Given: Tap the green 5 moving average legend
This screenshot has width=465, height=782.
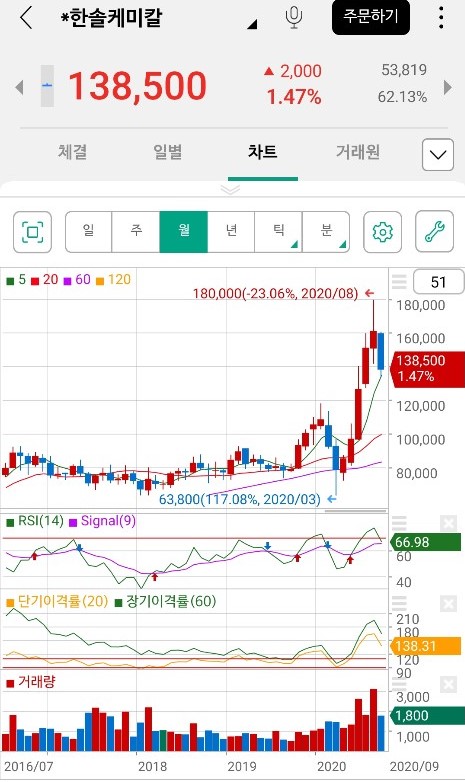Looking at the screenshot, I should coord(16,280).
